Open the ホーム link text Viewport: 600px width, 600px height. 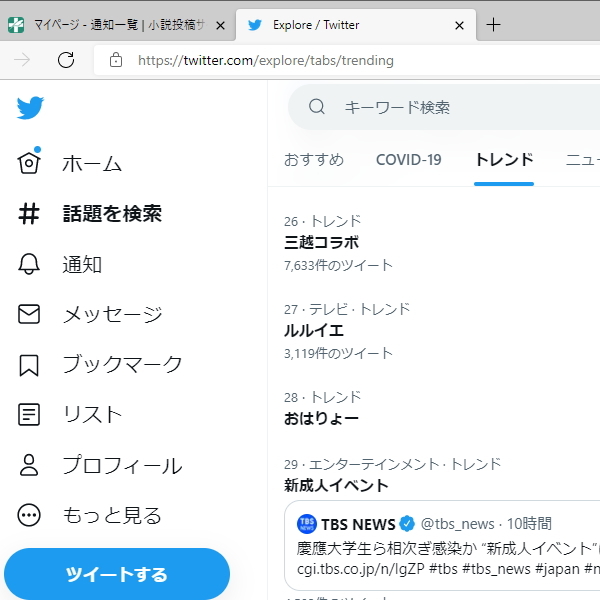[x=92, y=163]
